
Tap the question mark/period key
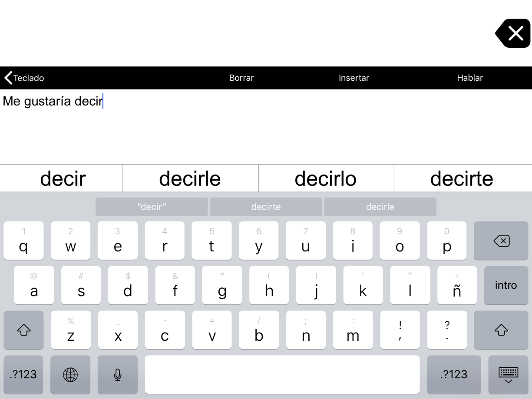(x=446, y=330)
